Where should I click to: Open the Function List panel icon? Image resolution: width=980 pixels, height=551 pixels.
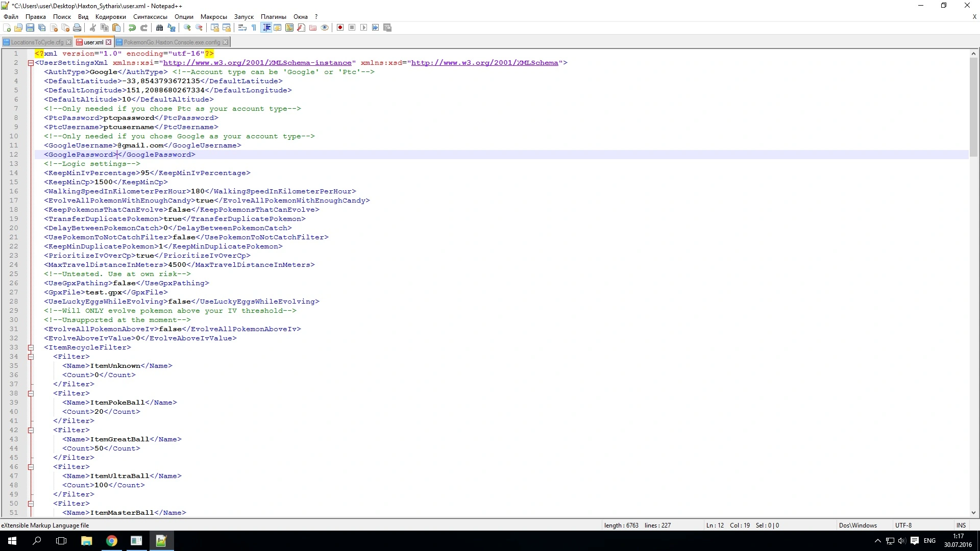point(301,28)
